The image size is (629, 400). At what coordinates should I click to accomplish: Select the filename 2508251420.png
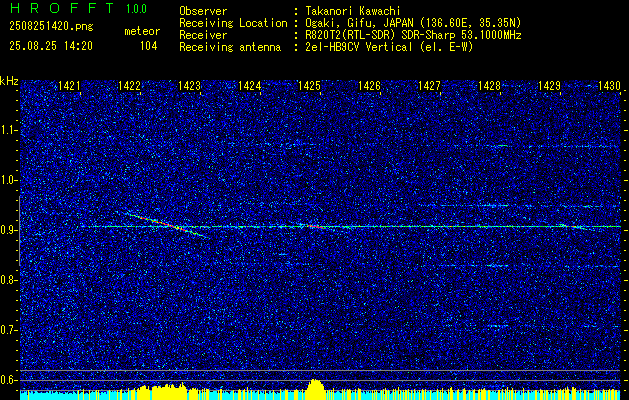51,27
